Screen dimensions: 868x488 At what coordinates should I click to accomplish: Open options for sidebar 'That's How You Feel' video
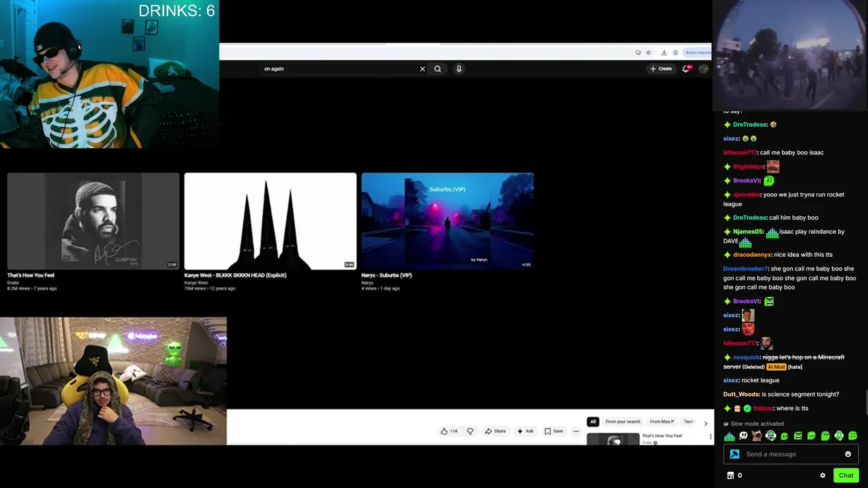pos(711,438)
